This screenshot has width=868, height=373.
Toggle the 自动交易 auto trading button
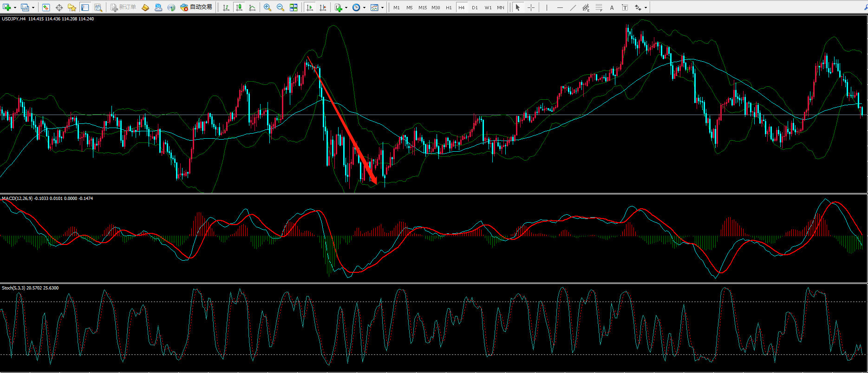pyautogui.click(x=196, y=7)
